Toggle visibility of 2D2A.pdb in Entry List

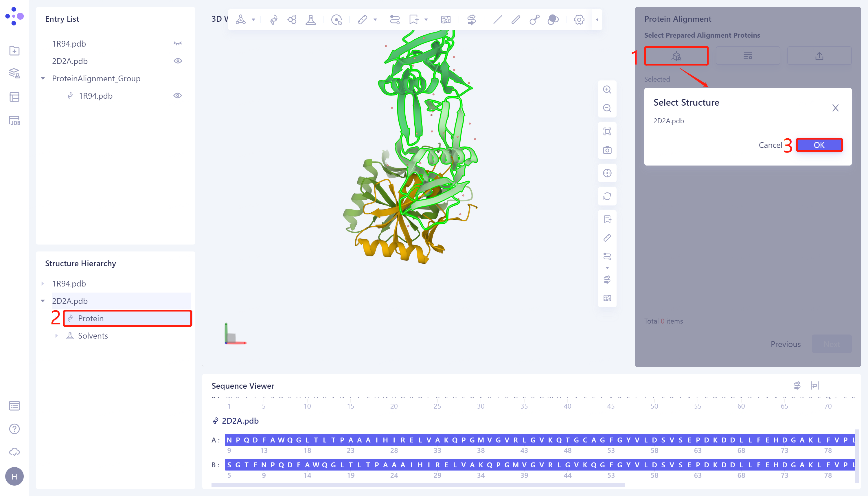pyautogui.click(x=178, y=61)
